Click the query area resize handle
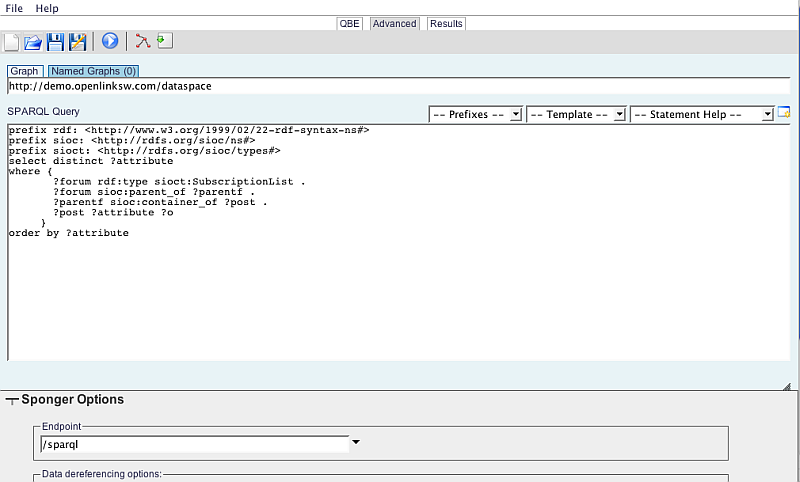This screenshot has height=482, width=800. (787, 387)
